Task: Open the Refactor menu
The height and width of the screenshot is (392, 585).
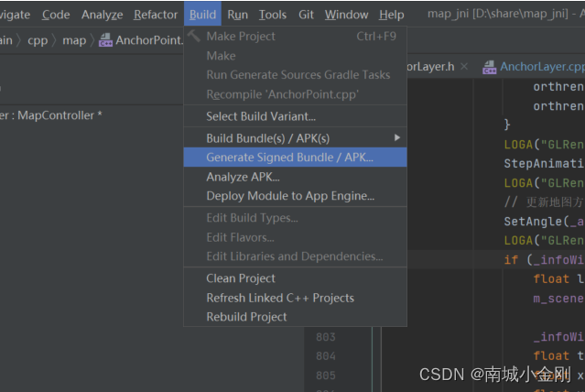Action: pyautogui.click(x=156, y=15)
